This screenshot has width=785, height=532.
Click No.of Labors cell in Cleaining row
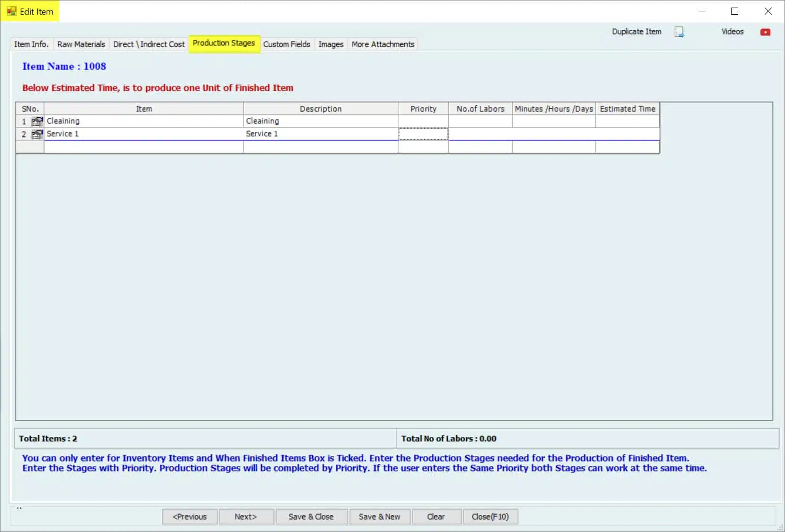coord(480,121)
